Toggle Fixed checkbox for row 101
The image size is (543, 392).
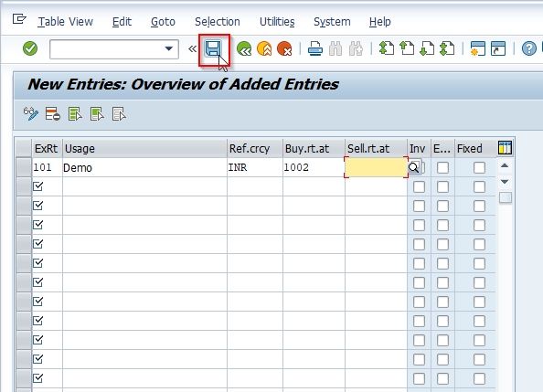tap(479, 167)
